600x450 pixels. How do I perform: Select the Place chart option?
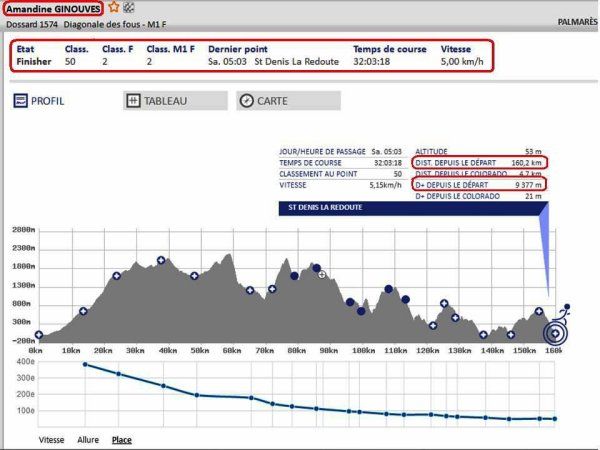(x=121, y=439)
